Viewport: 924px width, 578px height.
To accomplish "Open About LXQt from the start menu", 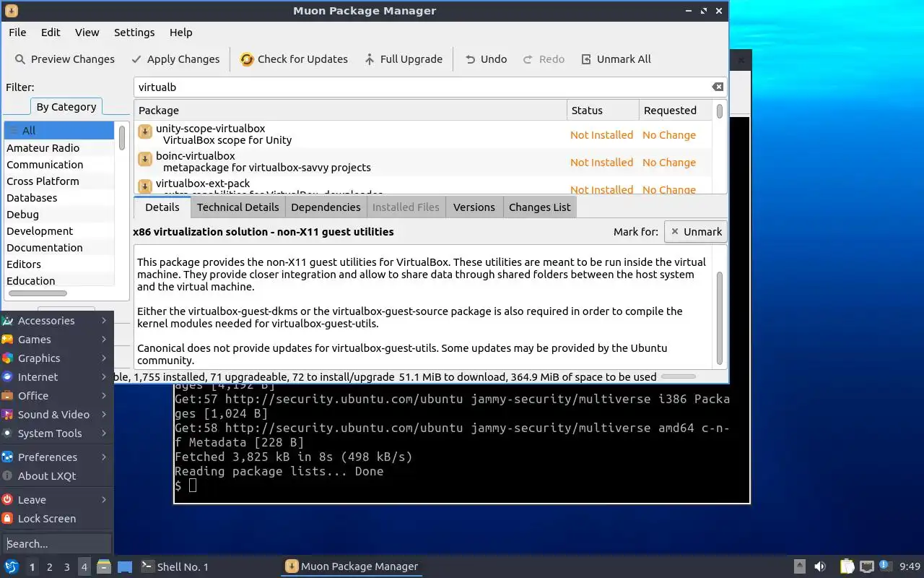I will pyautogui.click(x=56, y=476).
